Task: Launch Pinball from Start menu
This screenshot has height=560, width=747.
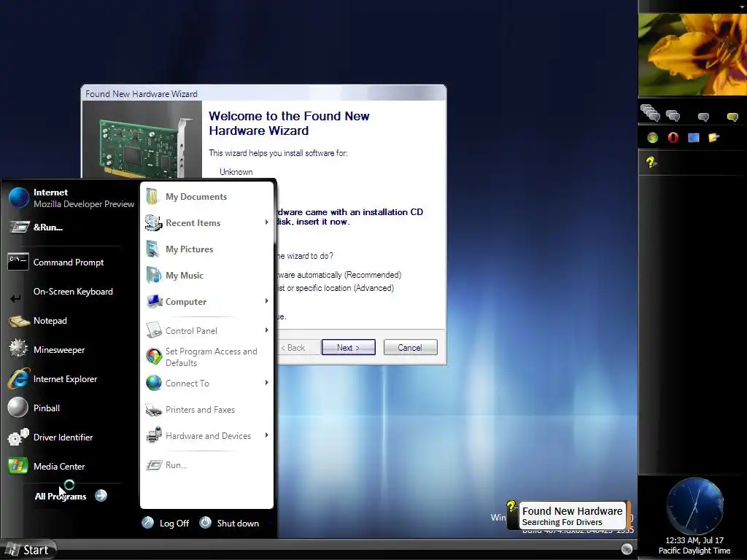Action: (x=46, y=408)
